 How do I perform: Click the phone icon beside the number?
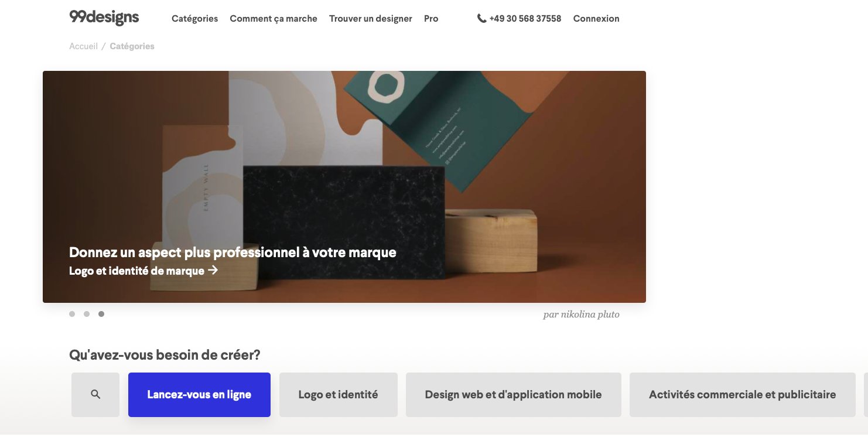click(481, 19)
